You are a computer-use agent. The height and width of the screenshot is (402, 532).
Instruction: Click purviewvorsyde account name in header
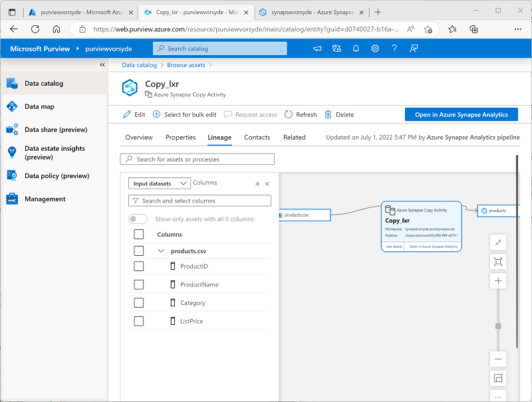point(108,49)
